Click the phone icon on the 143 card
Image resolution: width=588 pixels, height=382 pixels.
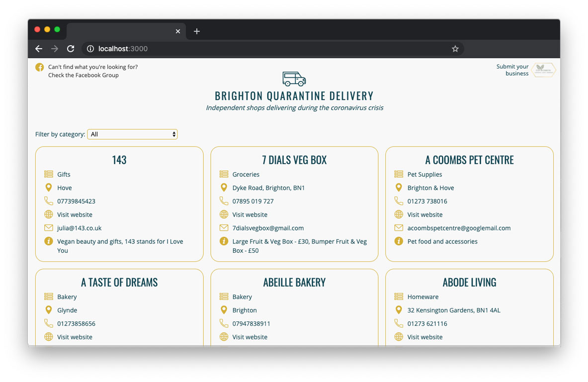49,201
